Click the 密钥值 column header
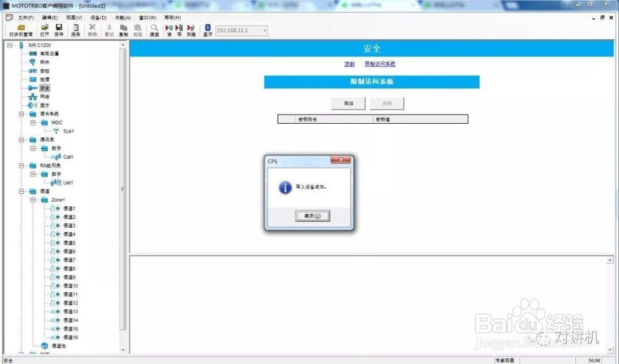 coord(420,119)
